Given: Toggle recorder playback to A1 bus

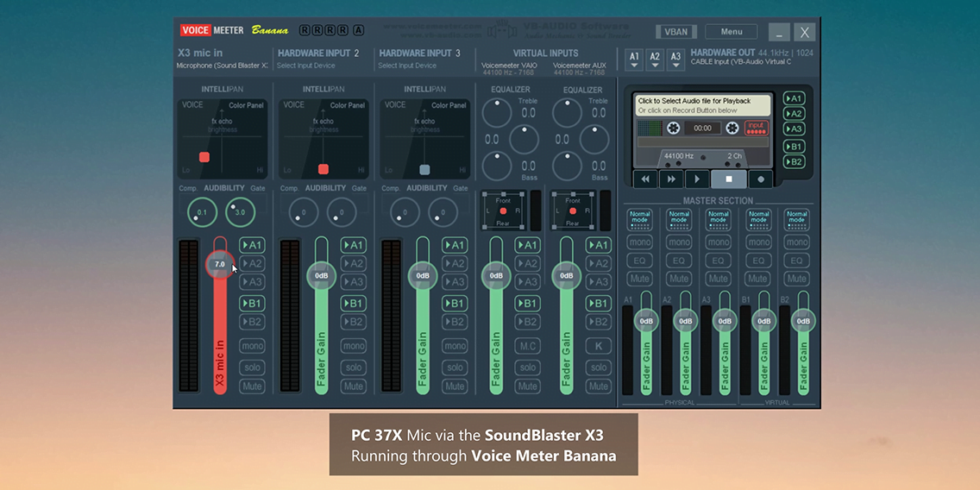Looking at the screenshot, I should (x=794, y=98).
